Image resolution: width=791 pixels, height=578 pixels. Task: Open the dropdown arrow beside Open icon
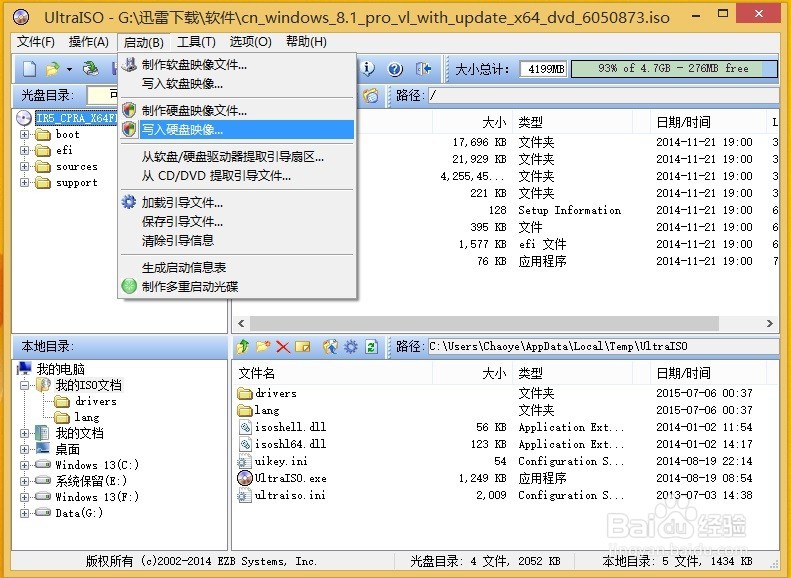69,70
